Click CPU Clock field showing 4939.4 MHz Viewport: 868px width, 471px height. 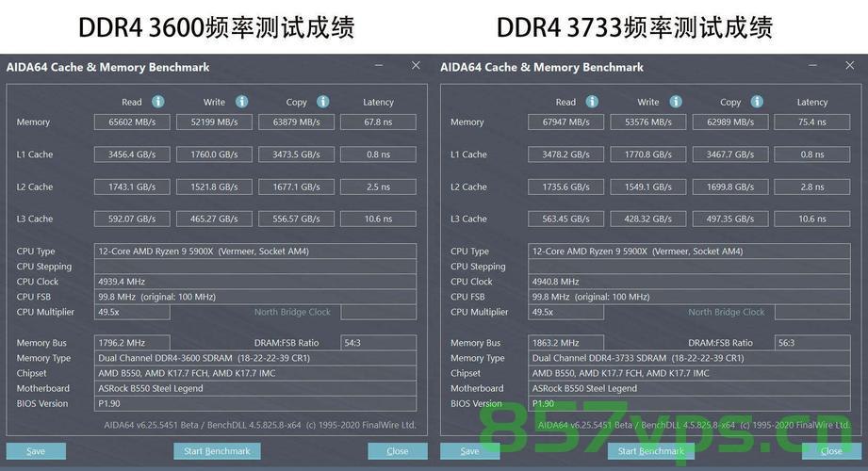pyautogui.click(x=255, y=282)
